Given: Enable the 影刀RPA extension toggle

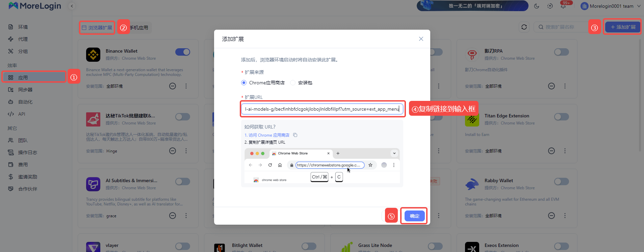Looking at the screenshot, I should [x=562, y=52].
